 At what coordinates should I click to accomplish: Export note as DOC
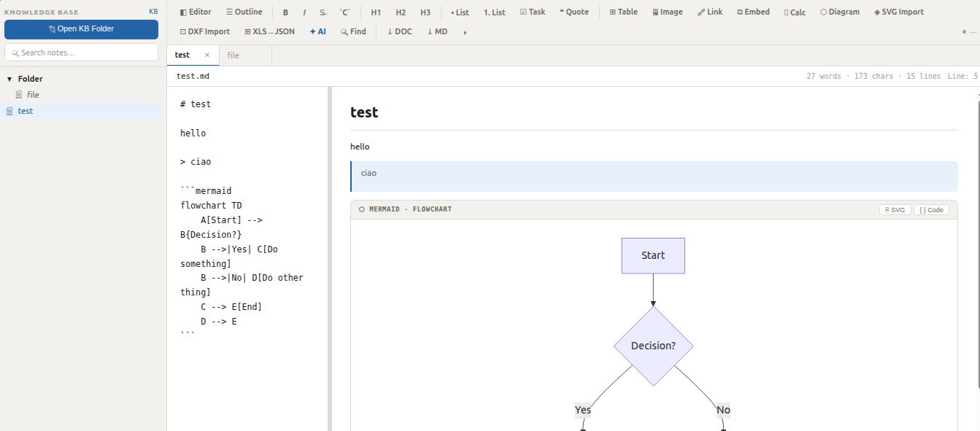(x=399, y=31)
